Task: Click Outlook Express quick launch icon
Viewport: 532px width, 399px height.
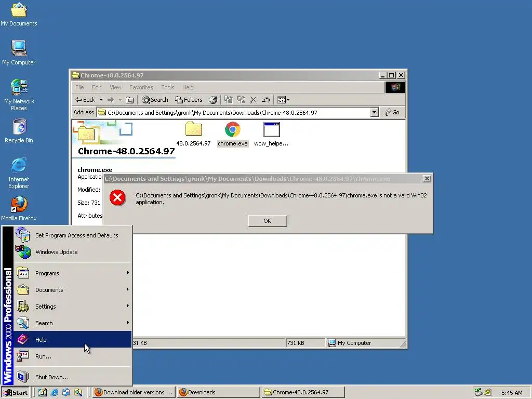Action: coord(66,393)
